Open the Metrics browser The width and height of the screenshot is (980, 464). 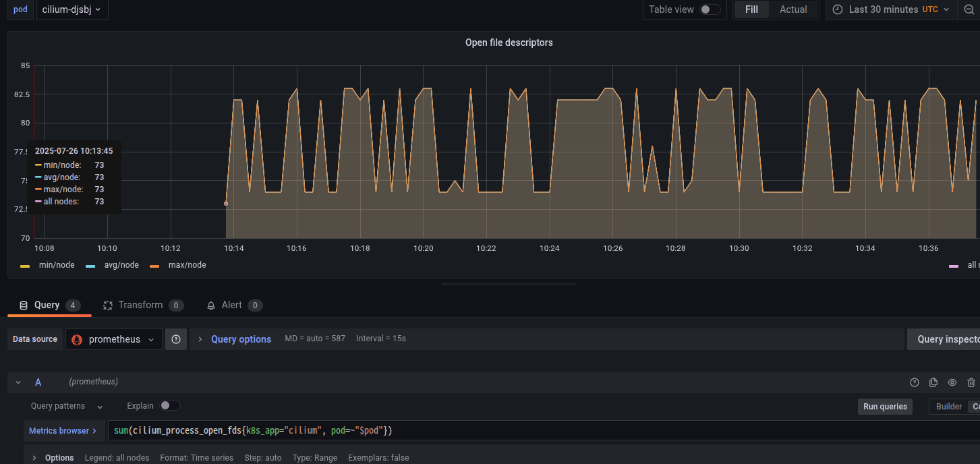click(x=63, y=430)
